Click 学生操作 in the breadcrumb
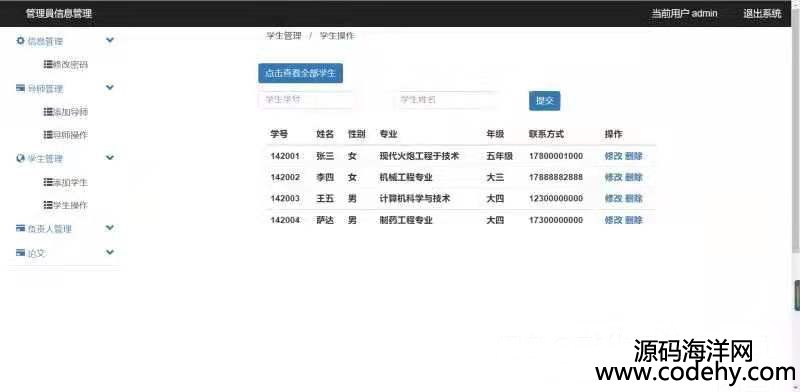The height and width of the screenshot is (392, 800). tap(337, 36)
